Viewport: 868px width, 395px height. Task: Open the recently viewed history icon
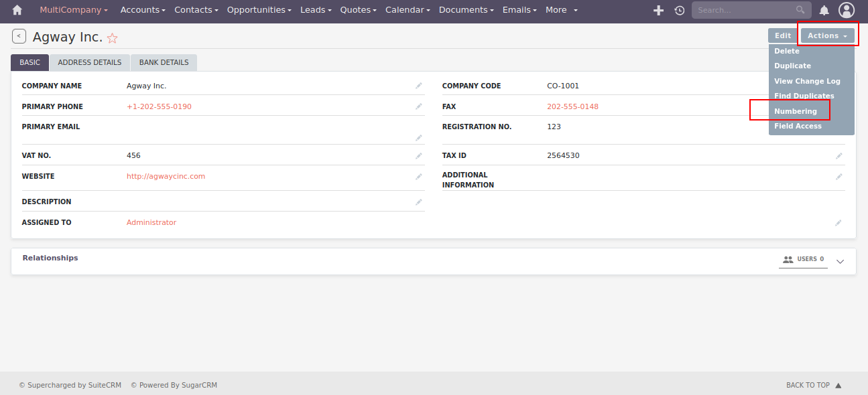point(679,10)
